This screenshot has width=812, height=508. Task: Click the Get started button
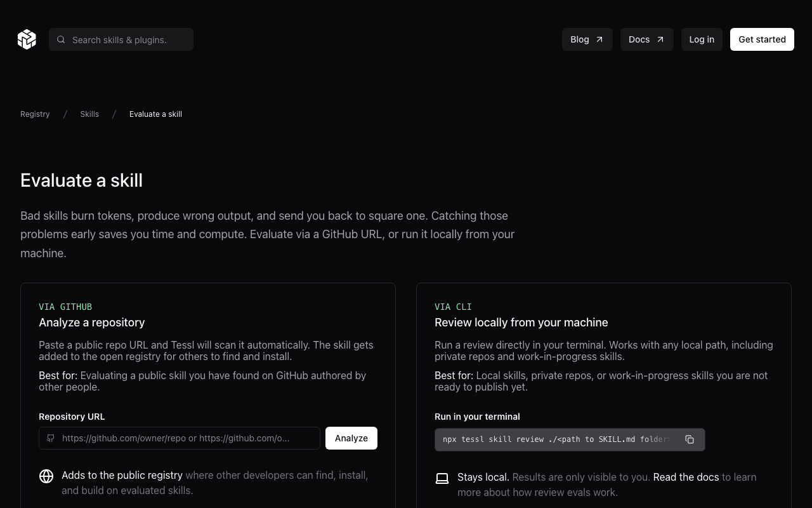[762, 39]
